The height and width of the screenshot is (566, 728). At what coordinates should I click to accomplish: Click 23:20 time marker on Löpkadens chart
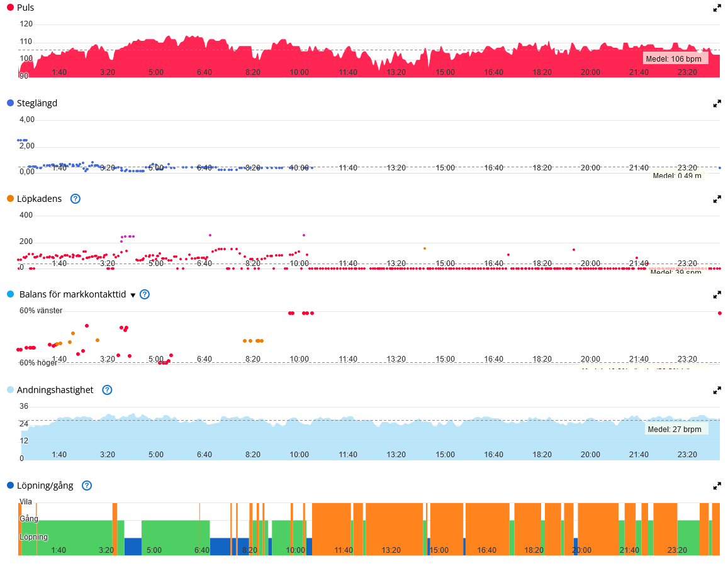[x=687, y=264]
